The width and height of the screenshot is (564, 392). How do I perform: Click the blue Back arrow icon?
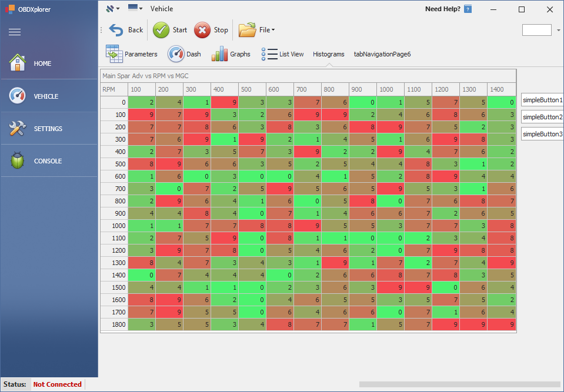click(x=116, y=30)
